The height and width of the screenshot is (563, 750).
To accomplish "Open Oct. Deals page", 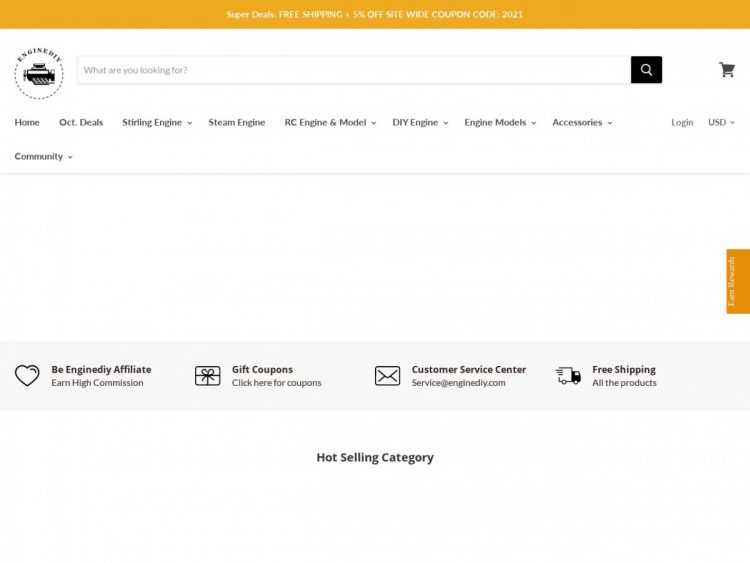I will coord(81,122).
